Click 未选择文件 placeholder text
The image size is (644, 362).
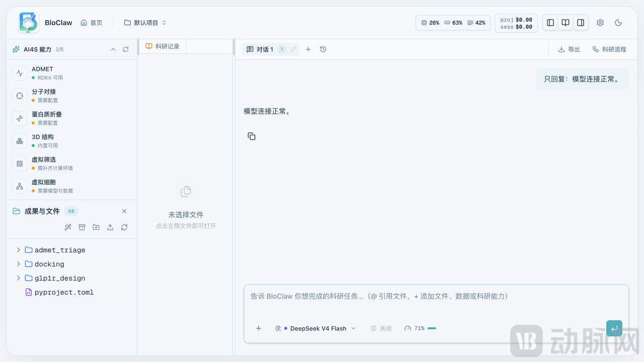point(186,214)
